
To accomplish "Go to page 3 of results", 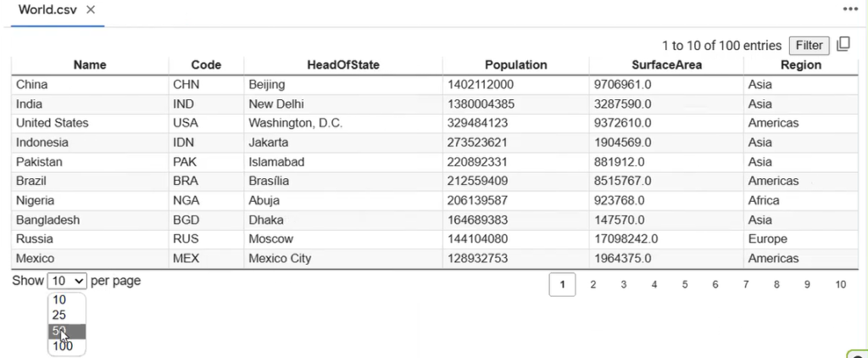I will [x=623, y=284].
